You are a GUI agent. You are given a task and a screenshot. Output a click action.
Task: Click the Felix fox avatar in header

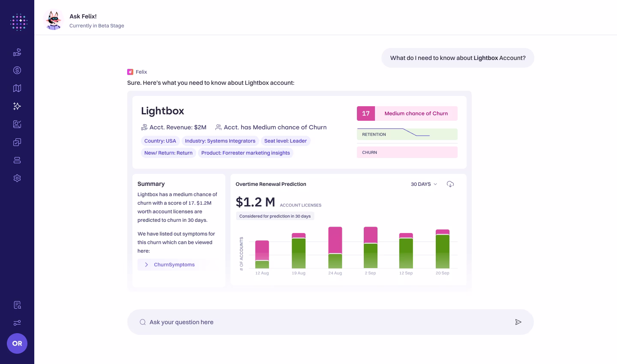click(x=54, y=20)
